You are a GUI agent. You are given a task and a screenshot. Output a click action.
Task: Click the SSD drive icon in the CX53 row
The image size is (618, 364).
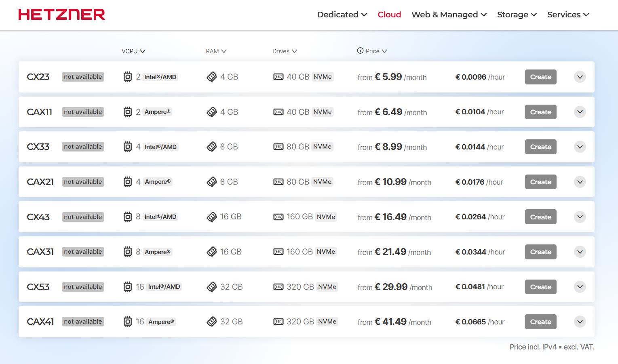tap(278, 287)
